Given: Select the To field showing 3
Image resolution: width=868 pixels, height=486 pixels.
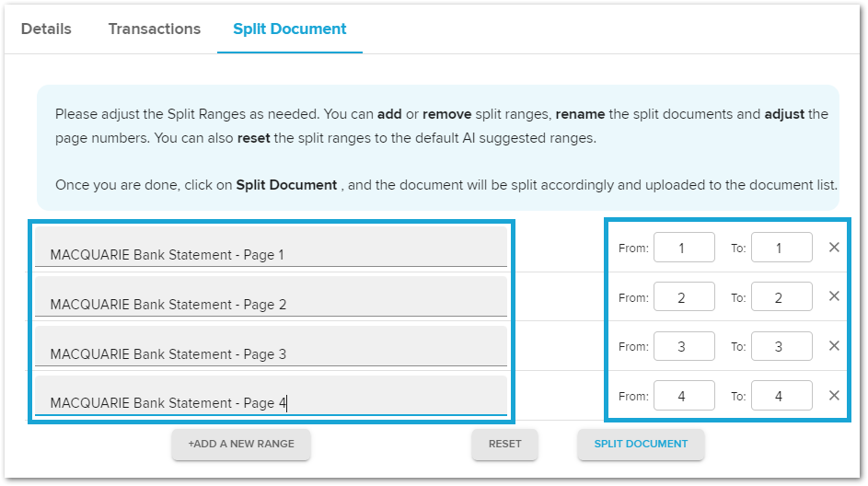Looking at the screenshot, I should pyautogui.click(x=781, y=346).
